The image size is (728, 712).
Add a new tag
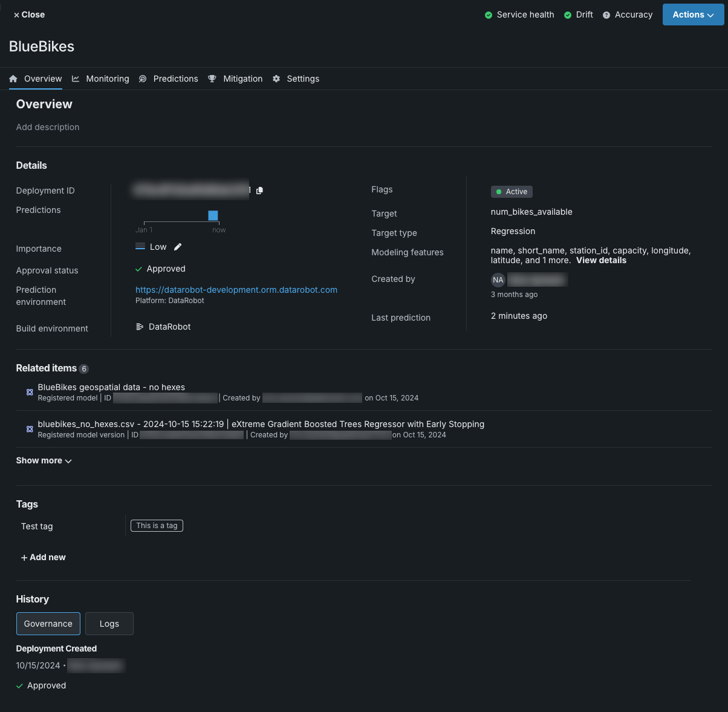click(44, 557)
